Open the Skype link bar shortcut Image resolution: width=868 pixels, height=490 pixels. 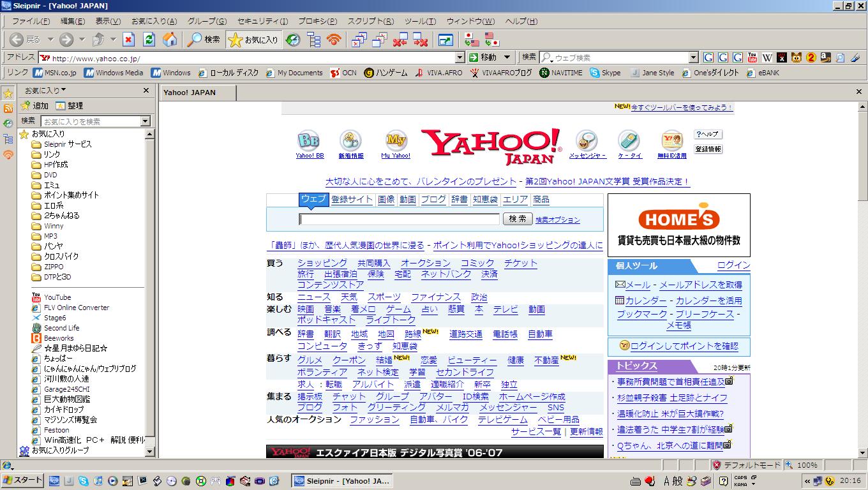coord(605,73)
